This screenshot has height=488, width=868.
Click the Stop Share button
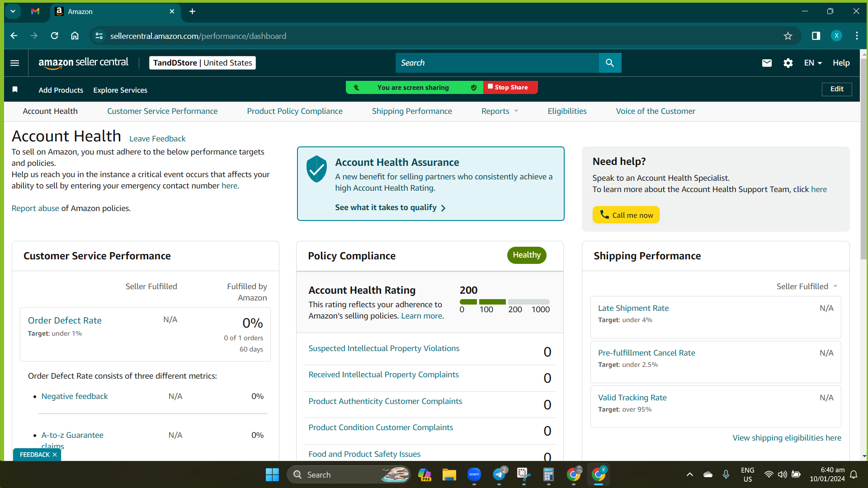pyautogui.click(x=511, y=87)
